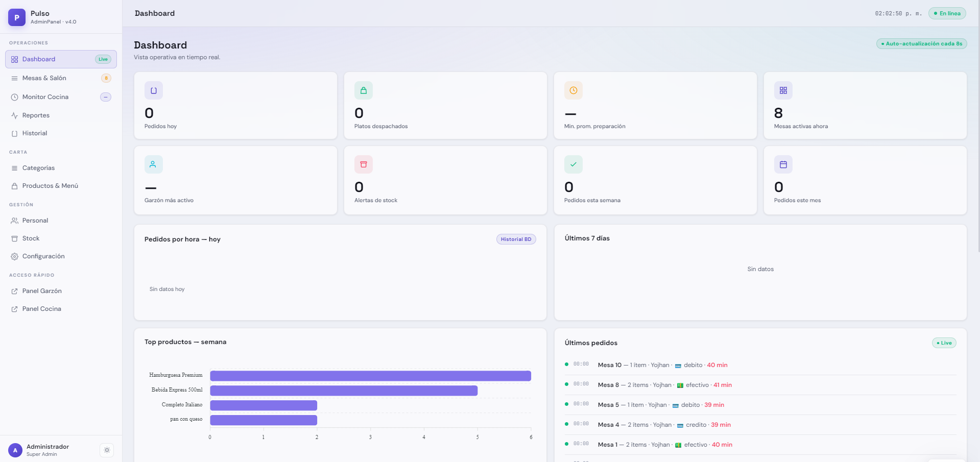This screenshot has height=462, width=980.
Task: Click the Hamburguesa Premium chart bar
Action: tap(370, 376)
